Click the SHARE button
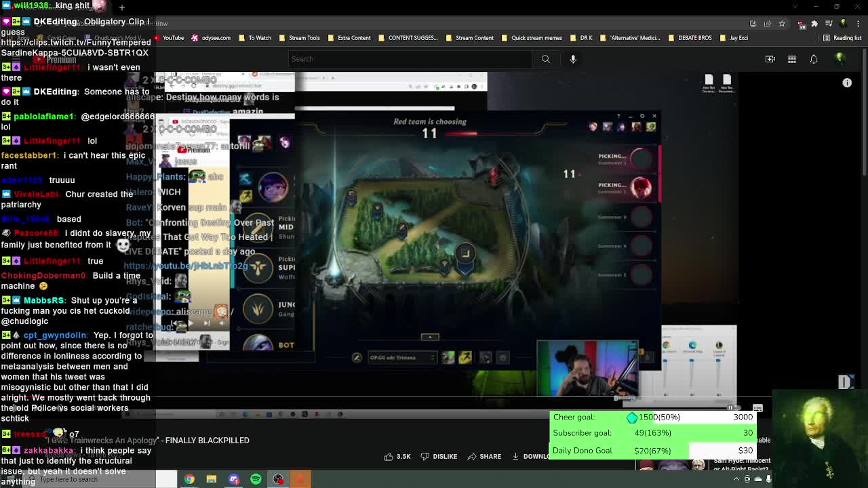This screenshot has width=868, height=488. coord(484,456)
